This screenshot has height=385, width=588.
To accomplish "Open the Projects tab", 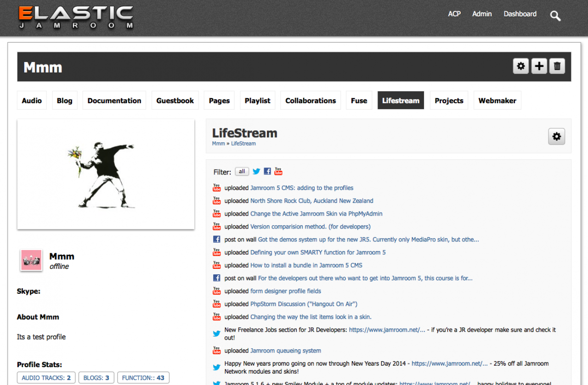I will pos(449,100).
